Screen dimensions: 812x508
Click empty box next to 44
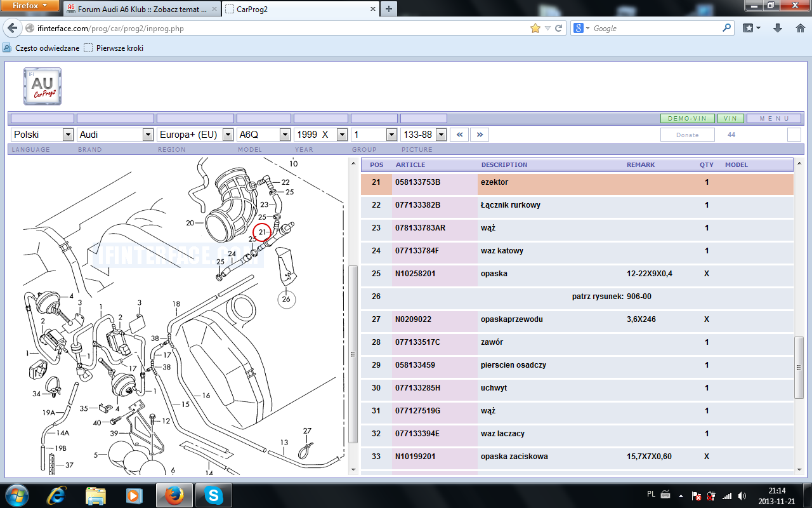coord(794,135)
